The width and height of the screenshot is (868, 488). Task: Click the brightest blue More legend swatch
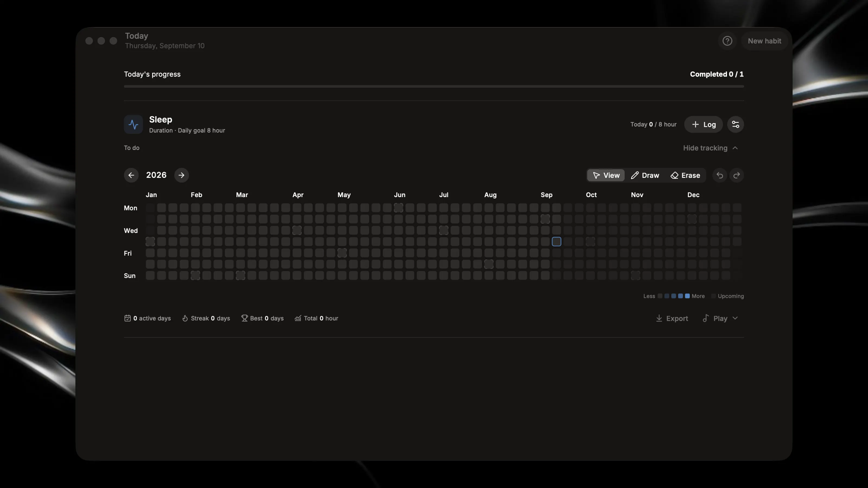coord(687,296)
